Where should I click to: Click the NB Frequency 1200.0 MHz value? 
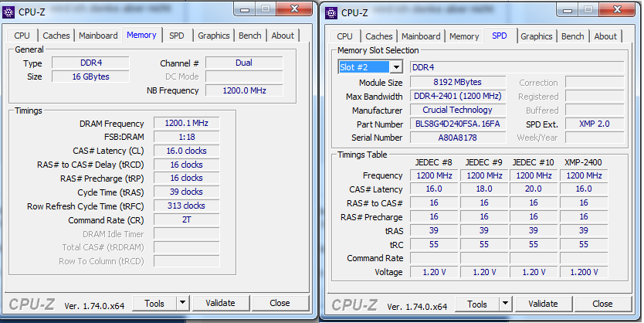(244, 90)
